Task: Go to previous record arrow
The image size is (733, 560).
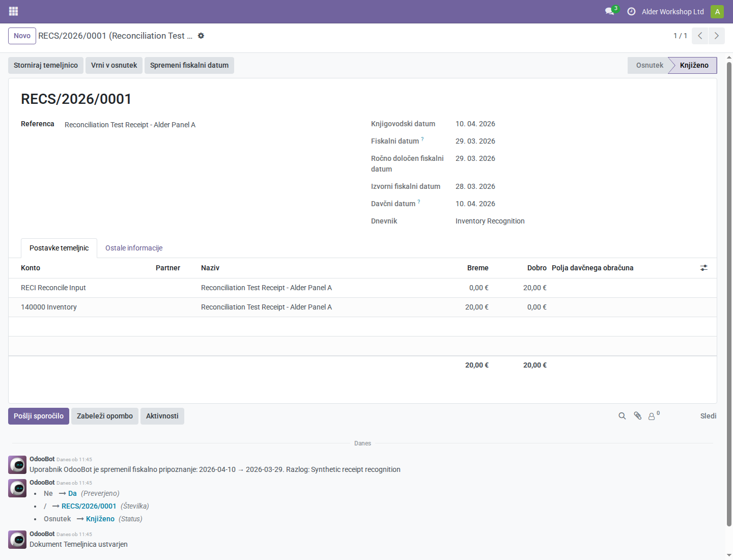Action: pos(700,36)
